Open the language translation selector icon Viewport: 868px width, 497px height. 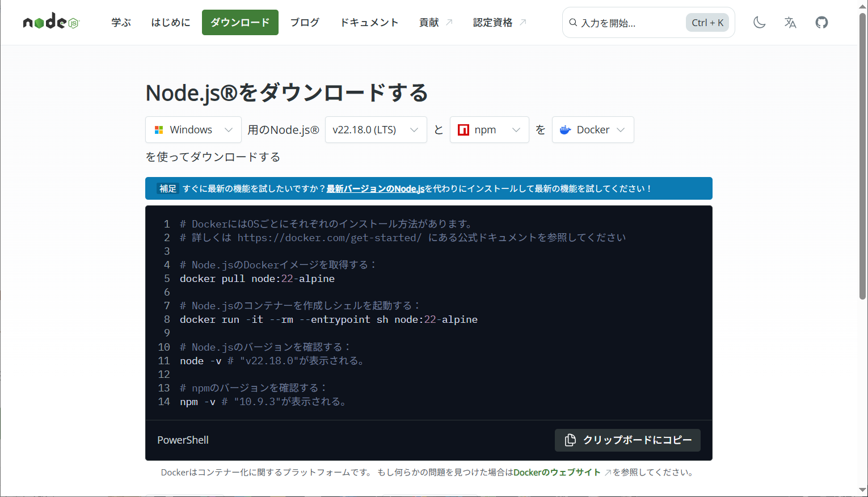(x=790, y=23)
